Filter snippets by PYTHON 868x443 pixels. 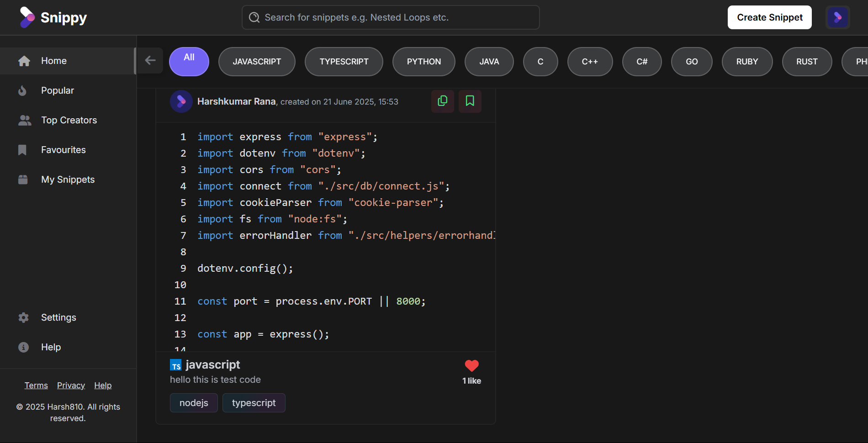[x=424, y=62]
